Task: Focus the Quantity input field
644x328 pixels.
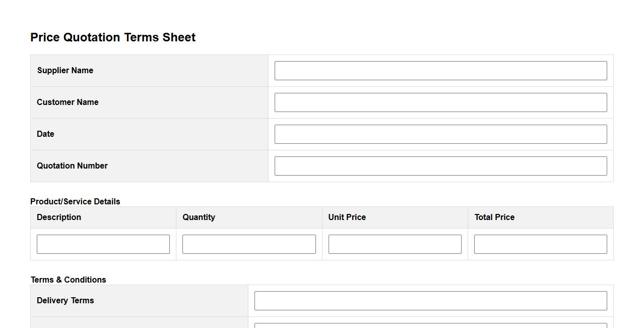Action: (249, 244)
